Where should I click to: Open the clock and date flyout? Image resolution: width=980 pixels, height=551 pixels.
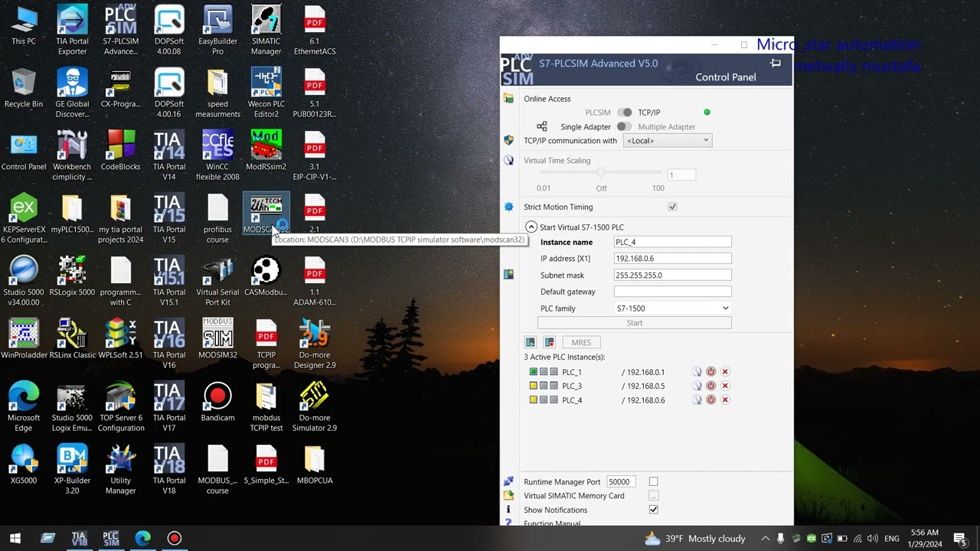pos(926,538)
